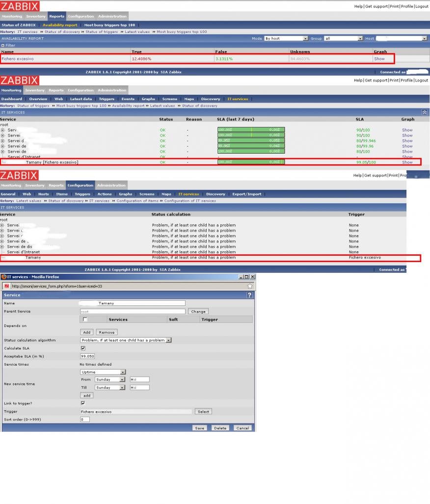Click the Sort order input field
The width and height of the screenshot is (430, 504).
point(85,420)
